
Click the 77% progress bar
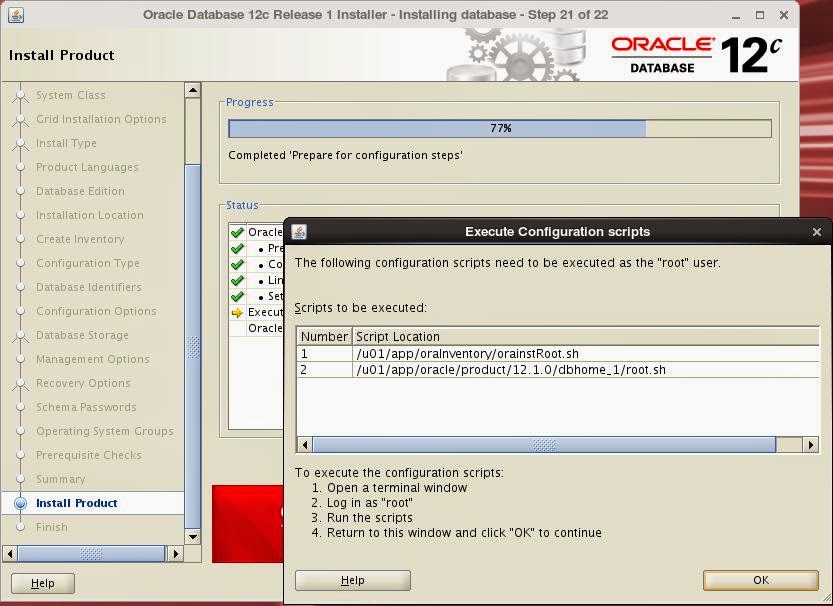point(500,129)
